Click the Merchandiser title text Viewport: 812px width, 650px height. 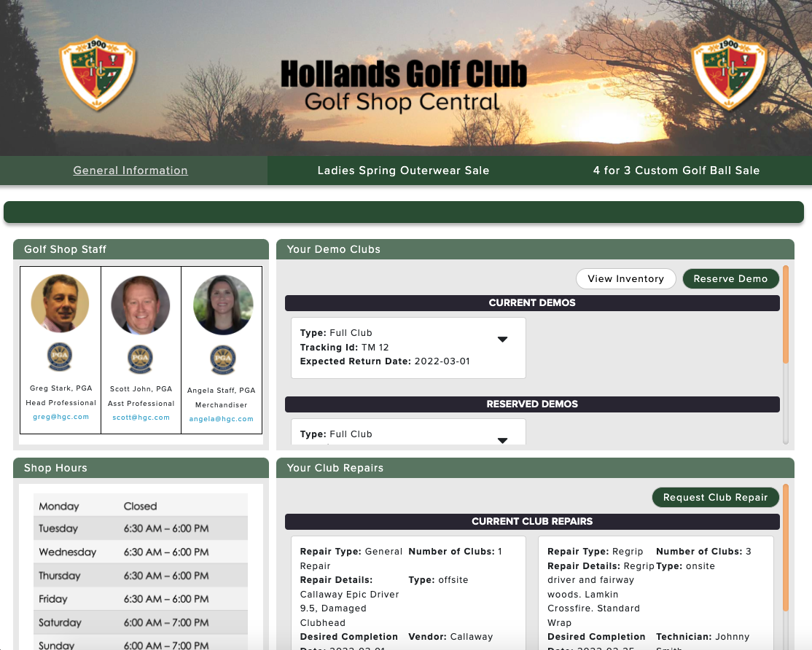pos(221,404)
